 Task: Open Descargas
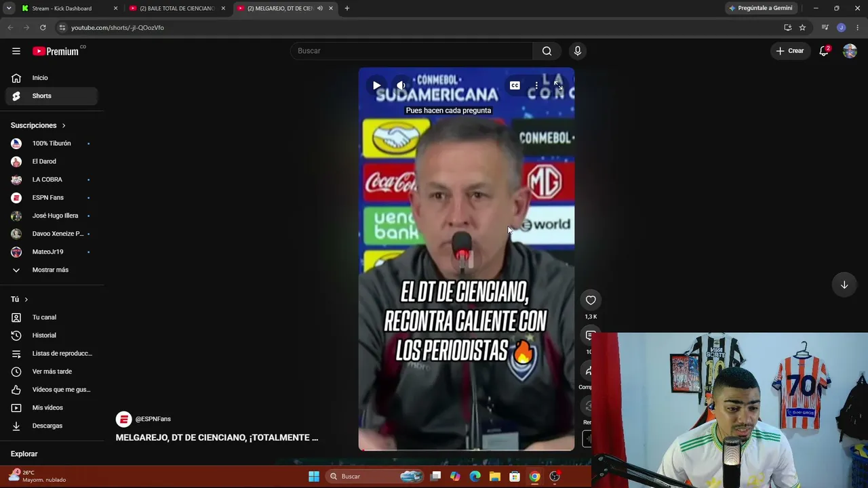coord(52,426)
